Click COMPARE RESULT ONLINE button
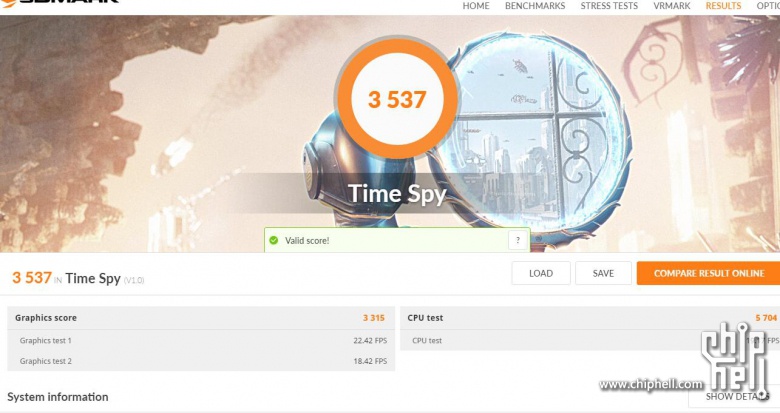This screenshot has height=413, width=780. point(708,273)
